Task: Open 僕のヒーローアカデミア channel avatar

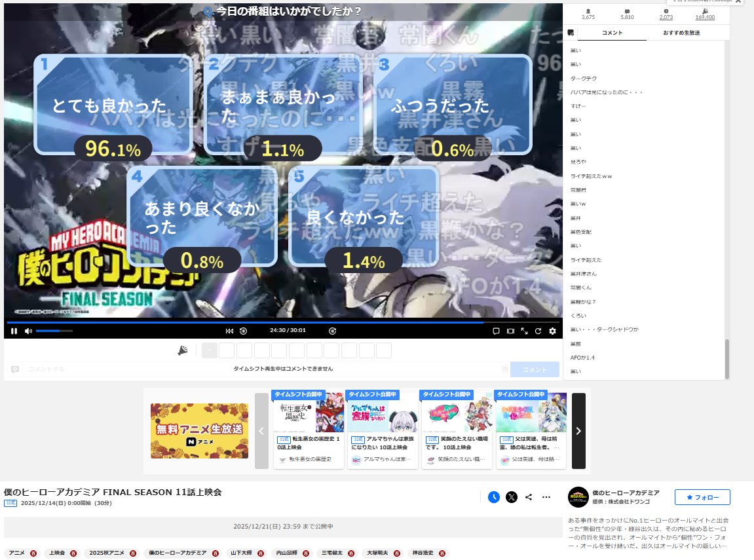Action: tap(578, 497)
